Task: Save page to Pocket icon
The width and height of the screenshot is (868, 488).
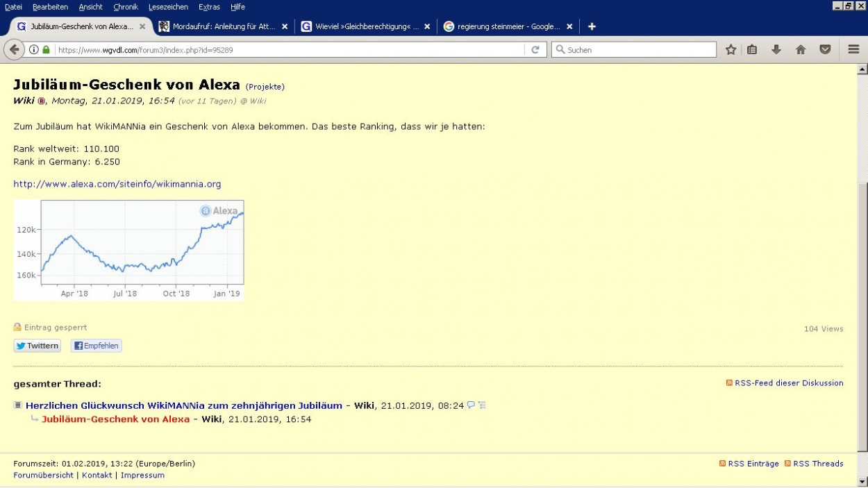Action: pyautogui.click(x=825, y=50)
